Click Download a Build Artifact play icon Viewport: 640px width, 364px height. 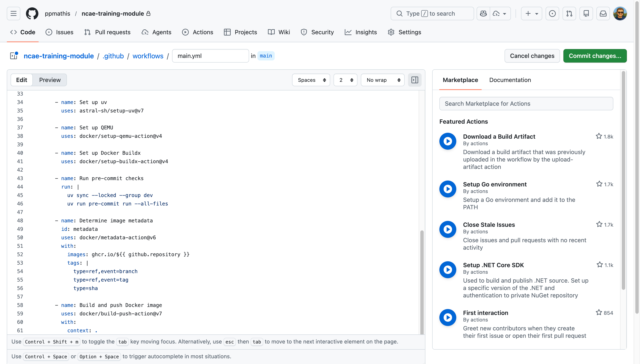coord(448,141)
